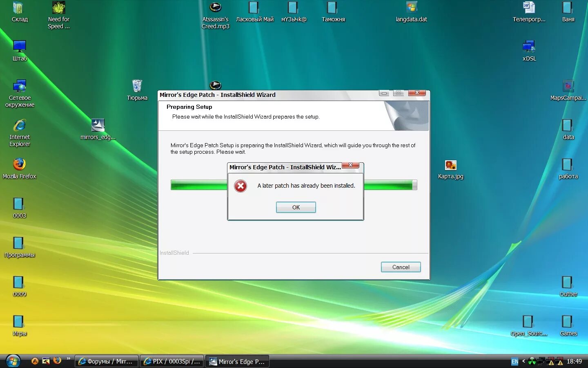Click the 18:49 taskbar clock
588x368 pixels.
(574, 361)
